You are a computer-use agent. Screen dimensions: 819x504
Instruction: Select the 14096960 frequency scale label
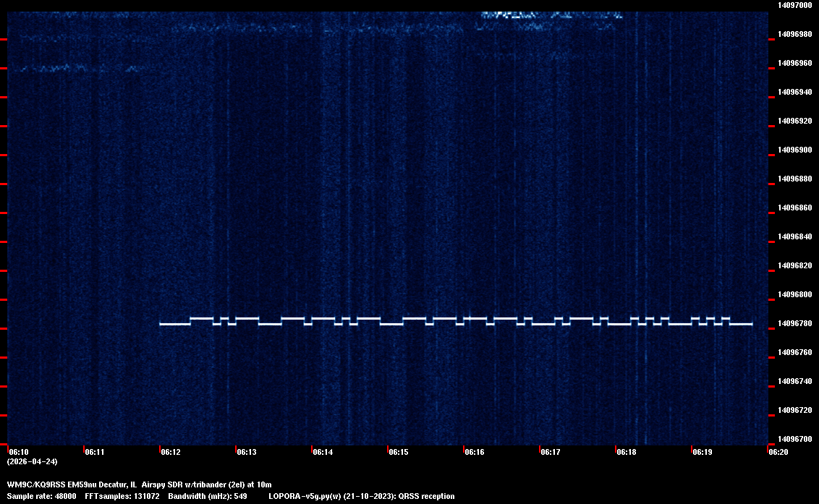click(794, 63)
